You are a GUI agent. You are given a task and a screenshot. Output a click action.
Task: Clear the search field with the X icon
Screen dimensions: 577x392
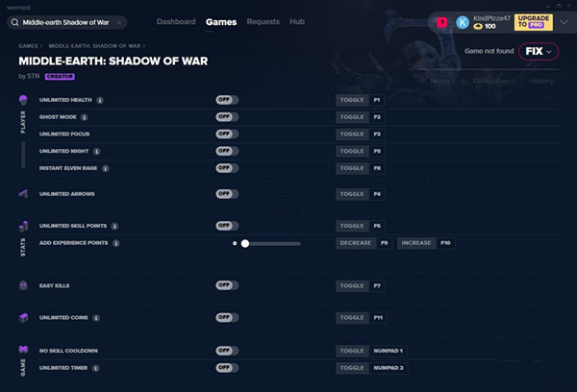[119, 22]
